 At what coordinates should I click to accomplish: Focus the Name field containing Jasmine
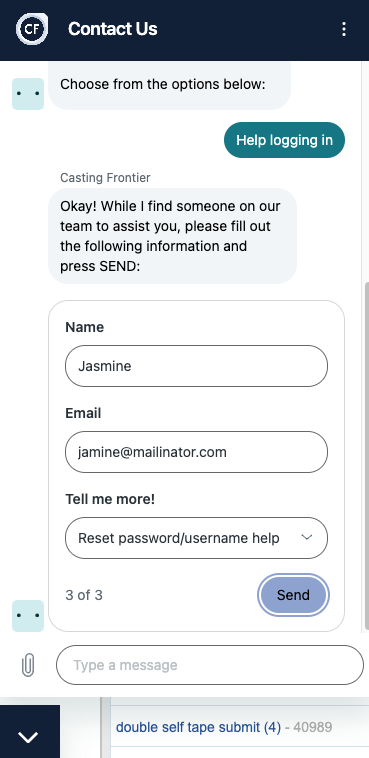196,366
